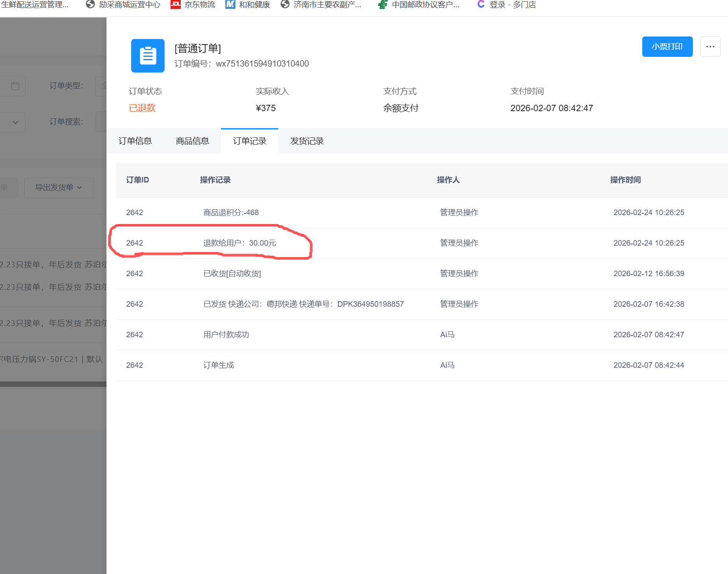Open the 济南市主要农副产 bookmark
The image size is (728, 574).
[x=322, y=5]
